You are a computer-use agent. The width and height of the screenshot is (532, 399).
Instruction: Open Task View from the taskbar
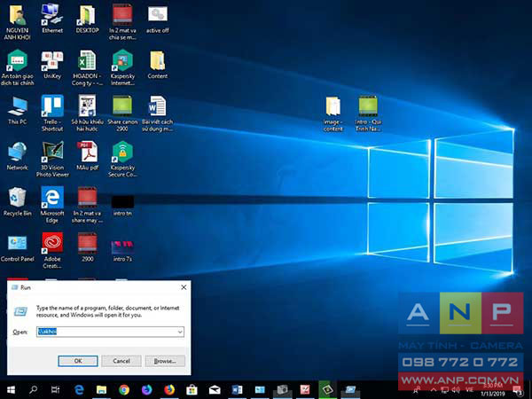pos(55,390)
